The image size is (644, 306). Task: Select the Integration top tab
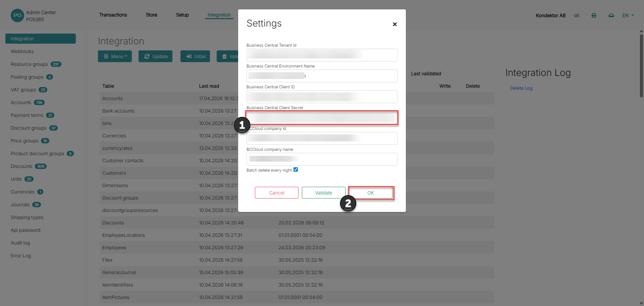coord(219,15)
